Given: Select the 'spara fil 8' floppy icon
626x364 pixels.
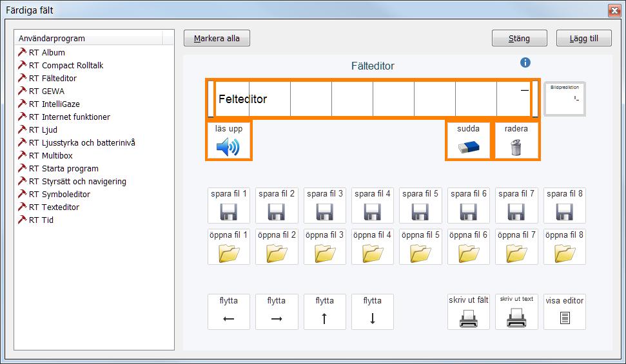Looking at the screenshot, I should pyautogui.click(x=565, y=212).
